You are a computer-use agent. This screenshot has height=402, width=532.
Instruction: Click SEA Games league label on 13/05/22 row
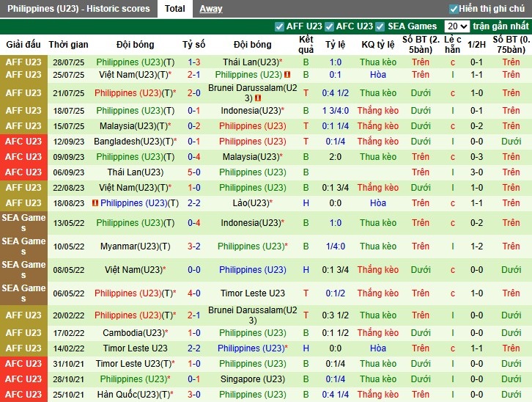coord(23,223)
